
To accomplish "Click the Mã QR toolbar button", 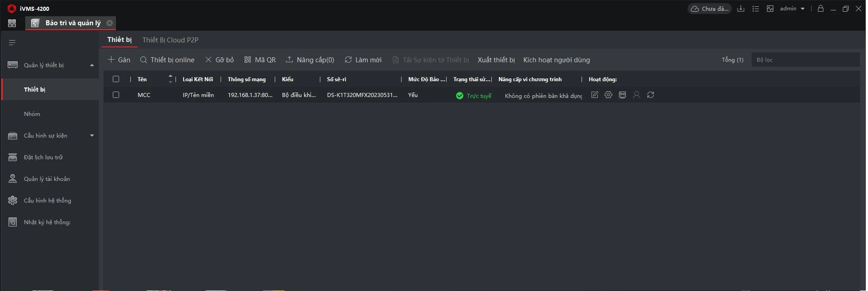I will pyautogui.click(x=260, y=60).
